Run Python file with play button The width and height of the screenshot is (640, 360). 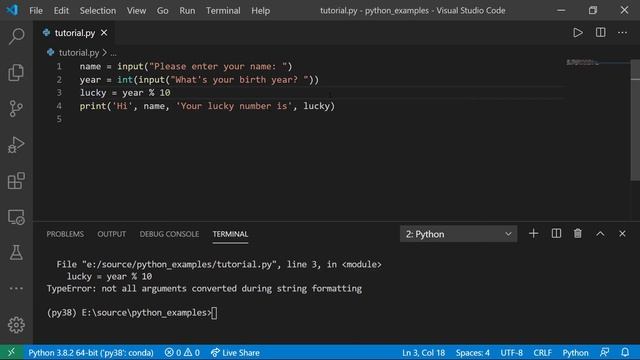point(578,33)
